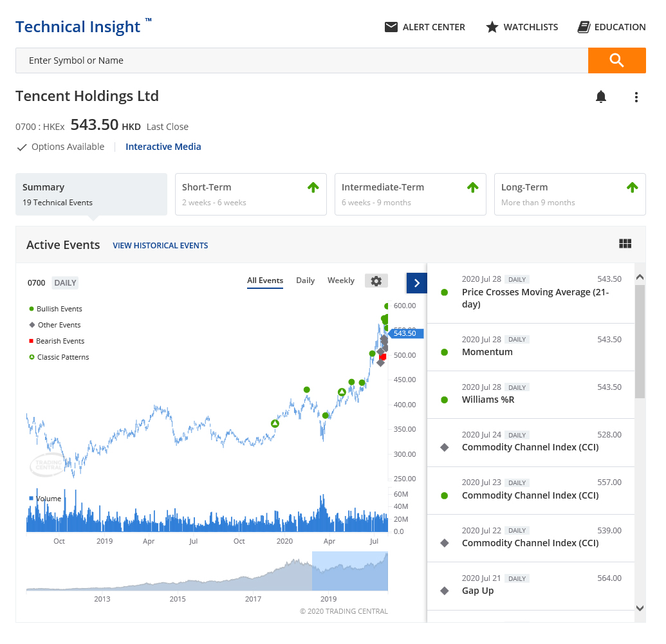Click the DAILY badge next to 0700
Viewport: 666px width, 644px height.
pyautogui.click(x=65, y=283)
